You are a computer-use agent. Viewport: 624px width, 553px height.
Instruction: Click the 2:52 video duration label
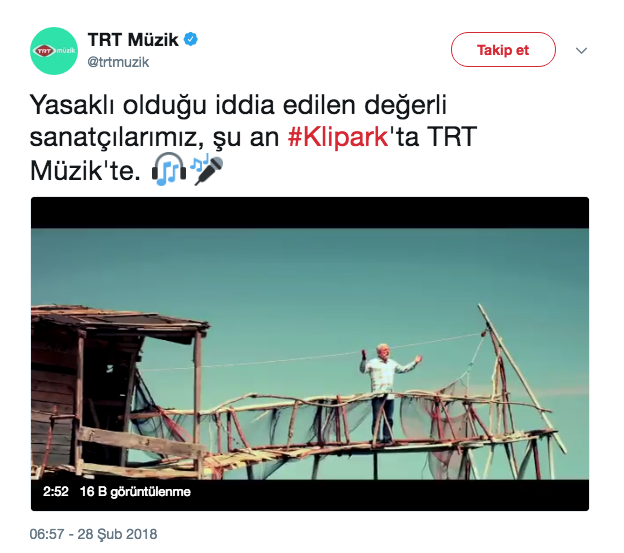click(x=56, y=491)
